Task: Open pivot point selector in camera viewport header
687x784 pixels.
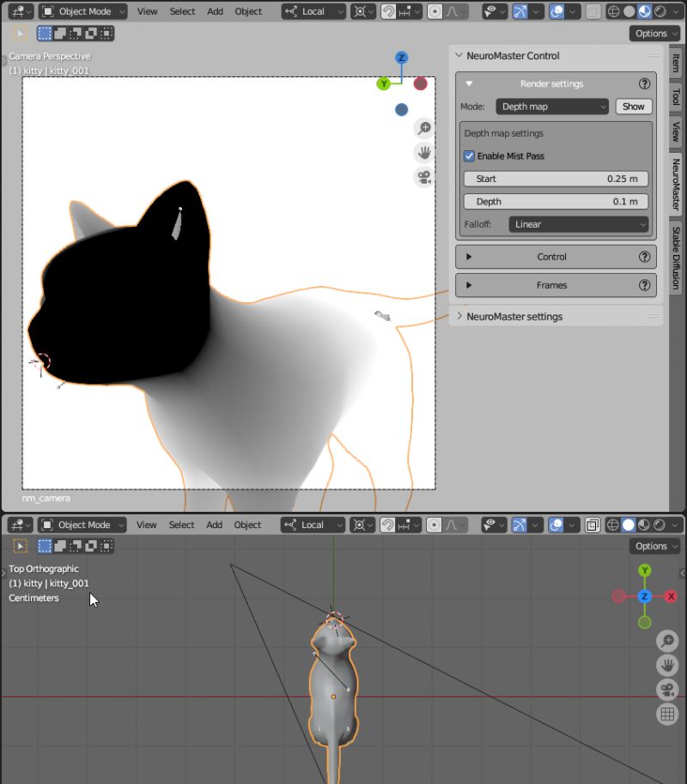Action: 363,11
